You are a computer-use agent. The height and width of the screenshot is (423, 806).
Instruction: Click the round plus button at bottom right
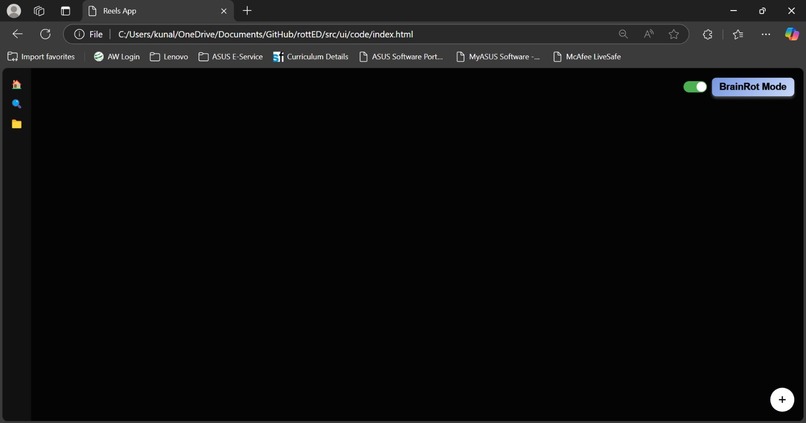(782, 399)
